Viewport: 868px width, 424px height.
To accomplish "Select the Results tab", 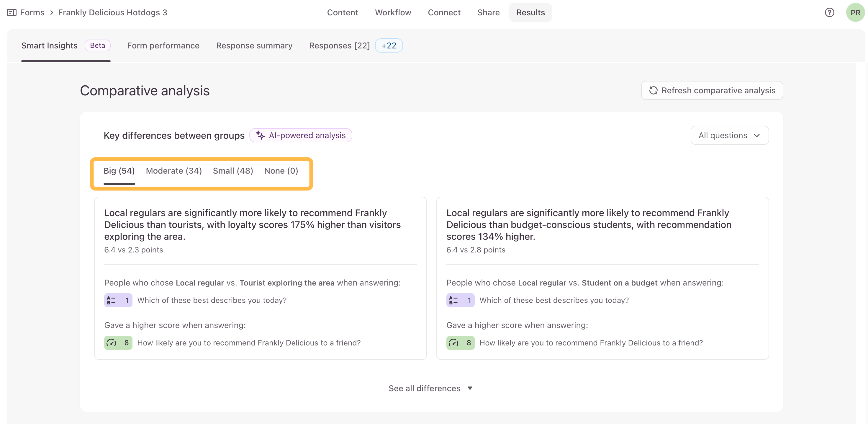I will tap(530, 12).
